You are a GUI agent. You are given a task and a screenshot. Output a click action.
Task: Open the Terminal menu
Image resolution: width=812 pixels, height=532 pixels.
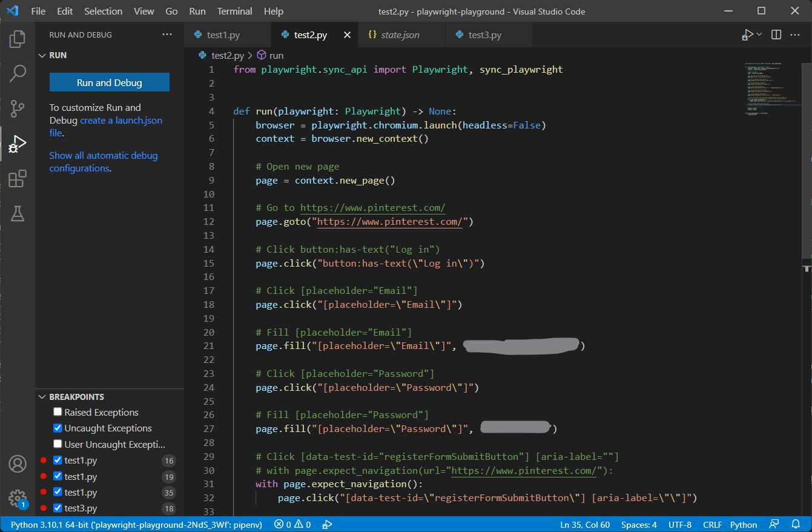coord(234,11)
